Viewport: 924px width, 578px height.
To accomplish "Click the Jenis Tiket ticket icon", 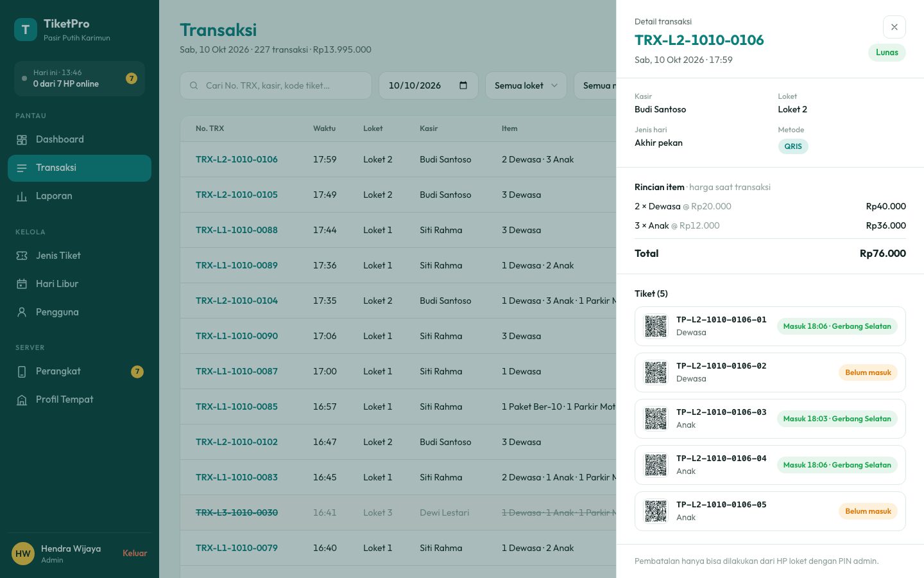I will click(22, 256).
